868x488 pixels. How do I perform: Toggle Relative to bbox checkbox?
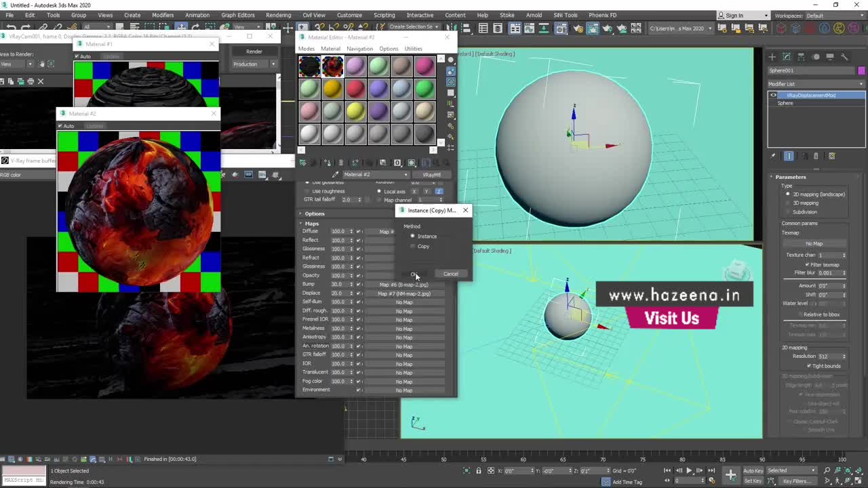coord(800,314)
